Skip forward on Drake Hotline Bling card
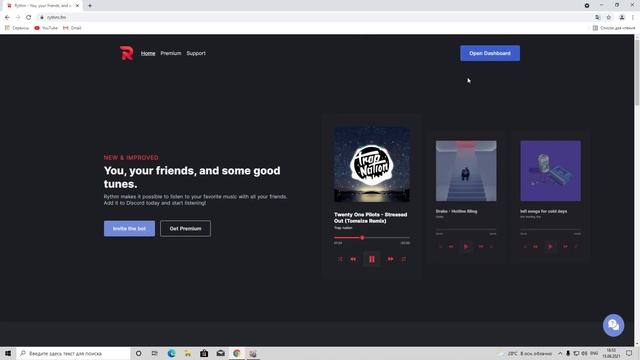 point(481,247)
